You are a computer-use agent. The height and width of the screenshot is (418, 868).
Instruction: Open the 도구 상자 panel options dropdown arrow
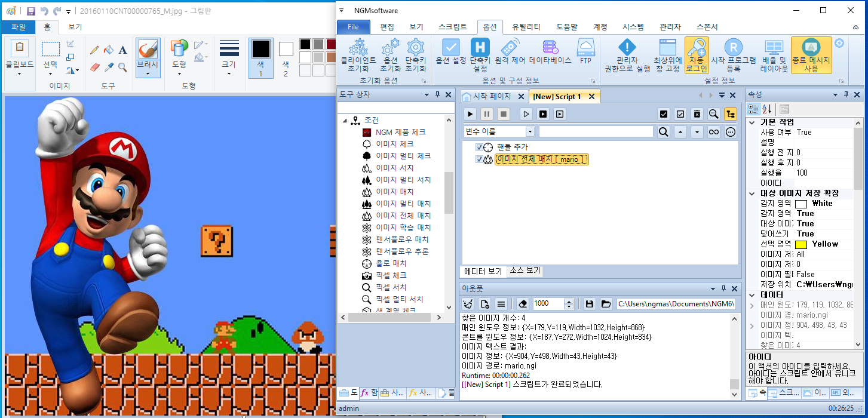427,94
